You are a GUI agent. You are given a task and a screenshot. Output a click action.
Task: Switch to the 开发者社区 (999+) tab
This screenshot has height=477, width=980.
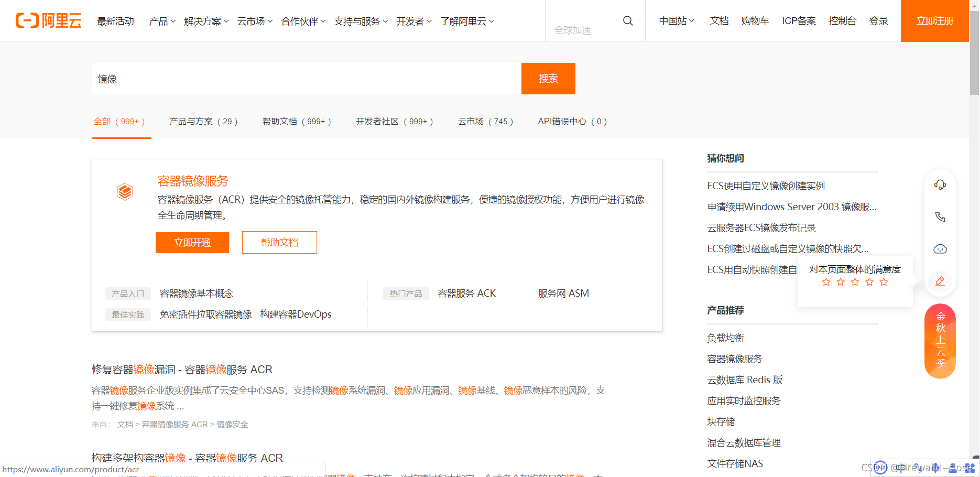[x=395, y=122]
